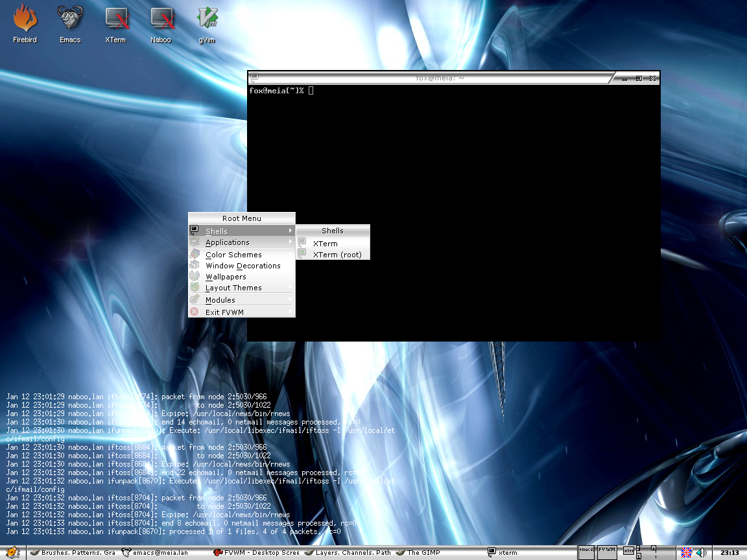Switch to The GIMP taskbar window
747x560 pixels.
pyautogui.click(x=418, y=552)
